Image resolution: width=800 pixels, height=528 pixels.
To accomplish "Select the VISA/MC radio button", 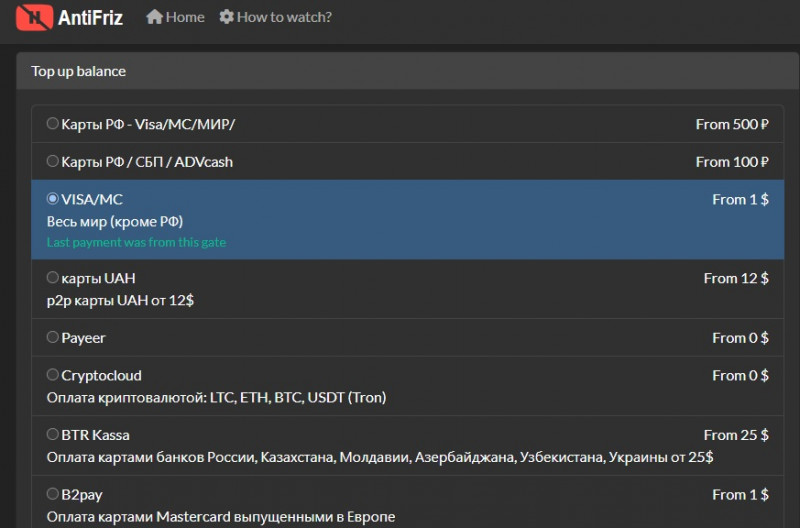I will pyautogui.click(x=53, y=198).
